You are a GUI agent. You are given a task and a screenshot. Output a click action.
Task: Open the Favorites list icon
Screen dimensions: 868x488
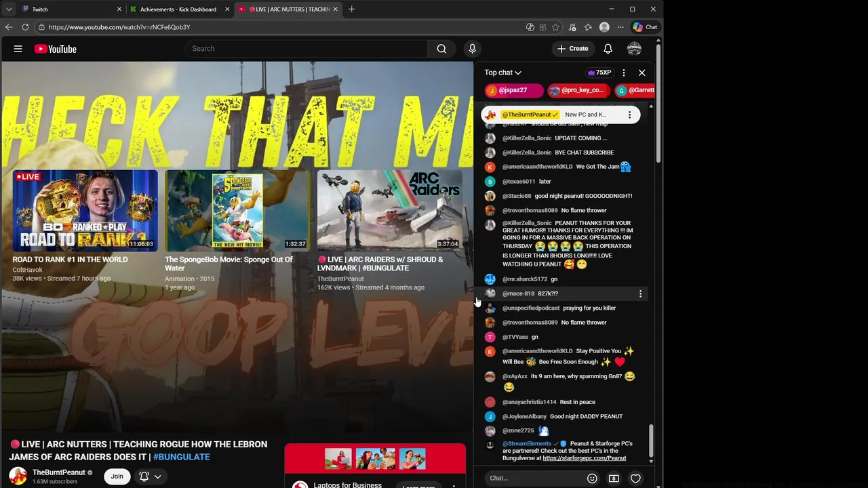click(588, 27)
